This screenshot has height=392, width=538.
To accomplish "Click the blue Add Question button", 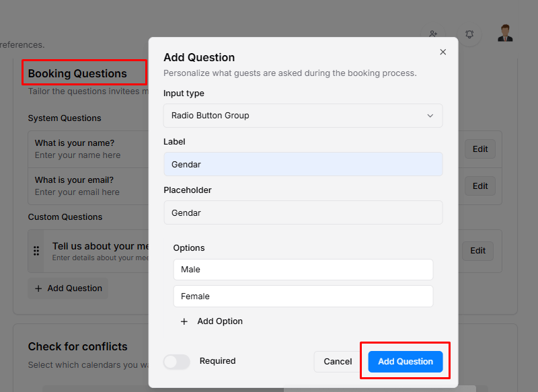I will pos(405,361).
